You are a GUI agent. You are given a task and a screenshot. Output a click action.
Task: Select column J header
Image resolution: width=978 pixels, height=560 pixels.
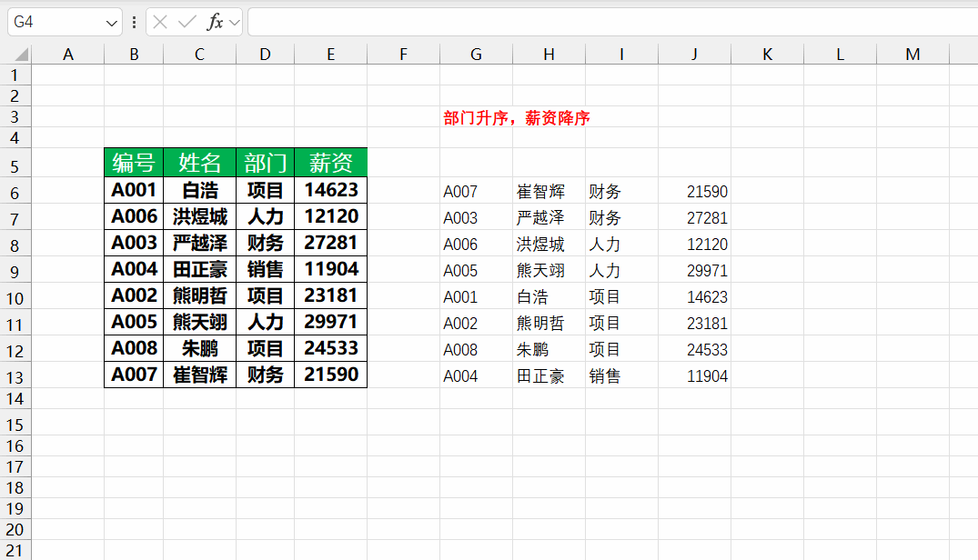point(694,55)
